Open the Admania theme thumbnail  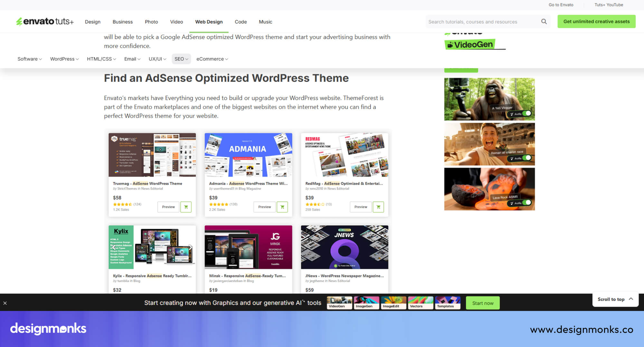[248, 155]
